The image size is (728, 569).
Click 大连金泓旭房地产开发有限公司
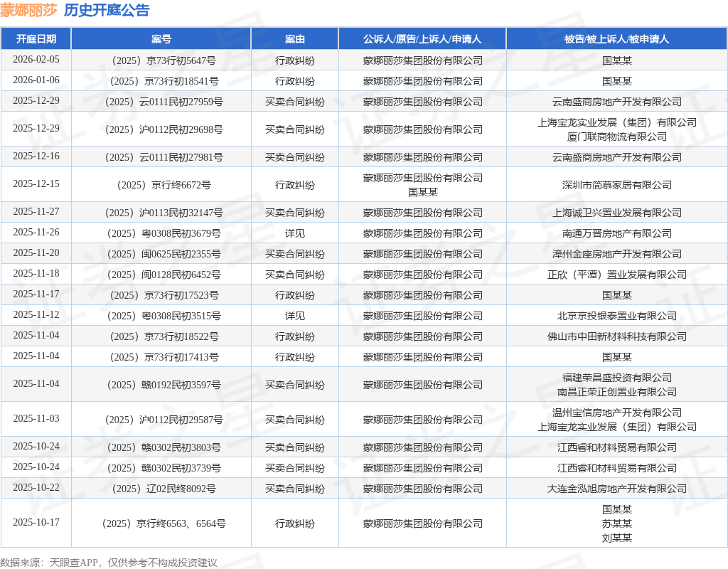(x=616, y=489)
